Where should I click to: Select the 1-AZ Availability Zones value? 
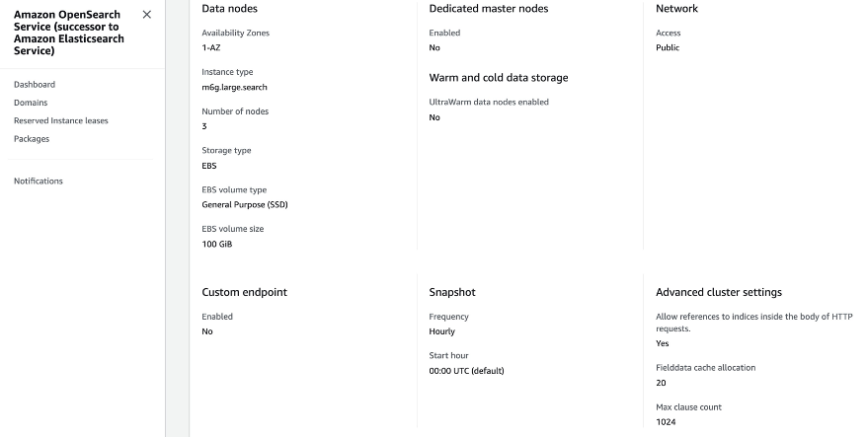211,48
